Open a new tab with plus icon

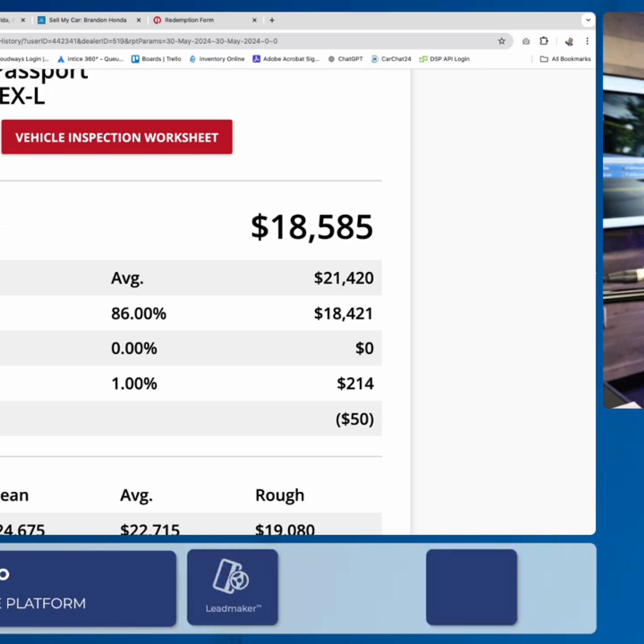click(x=272, y=20)
